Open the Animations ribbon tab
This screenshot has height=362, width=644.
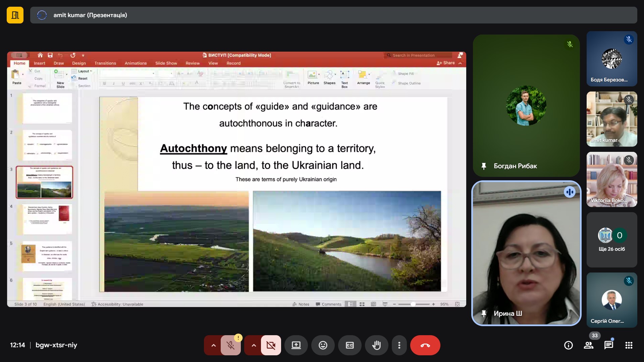click(x=136, y=63)
